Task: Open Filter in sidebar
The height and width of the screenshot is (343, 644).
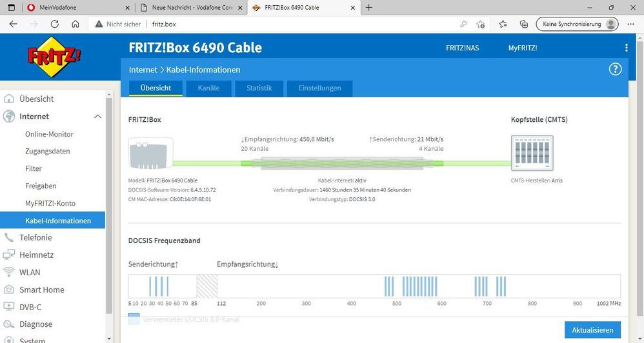Action: tap(34, 169)
